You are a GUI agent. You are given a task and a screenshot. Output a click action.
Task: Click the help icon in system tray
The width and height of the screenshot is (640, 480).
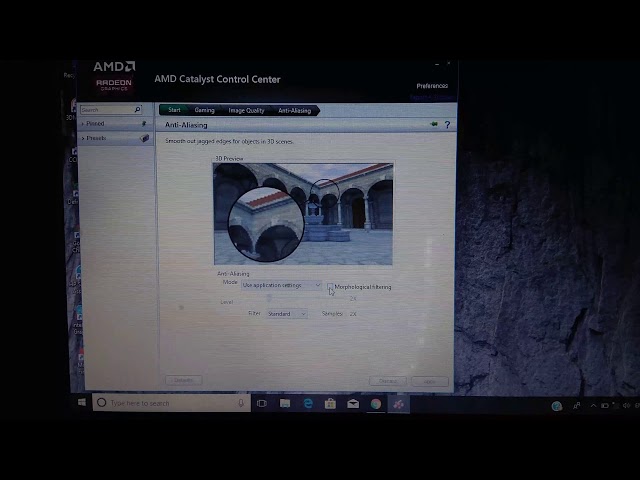click(x=557, y=406)
